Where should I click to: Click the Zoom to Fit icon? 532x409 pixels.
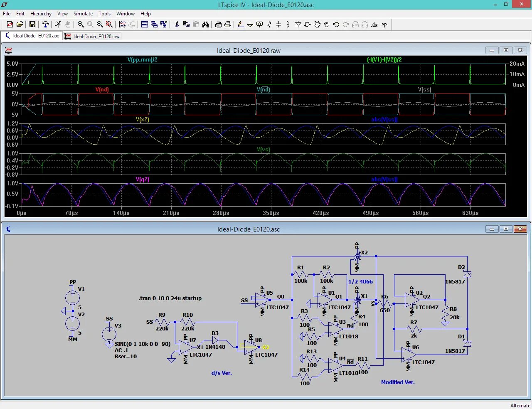tap(109, 25)
